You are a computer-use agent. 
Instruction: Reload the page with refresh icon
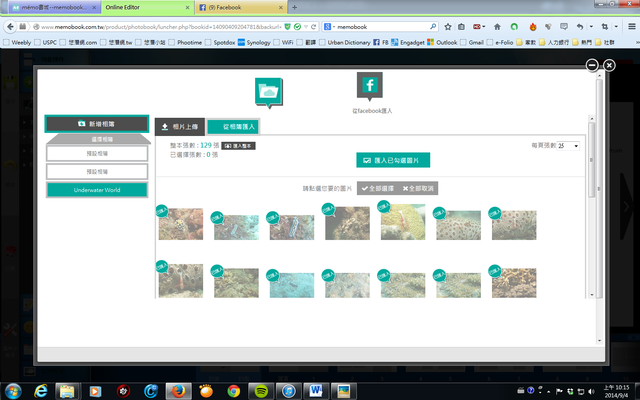click(x=313, y=27)
